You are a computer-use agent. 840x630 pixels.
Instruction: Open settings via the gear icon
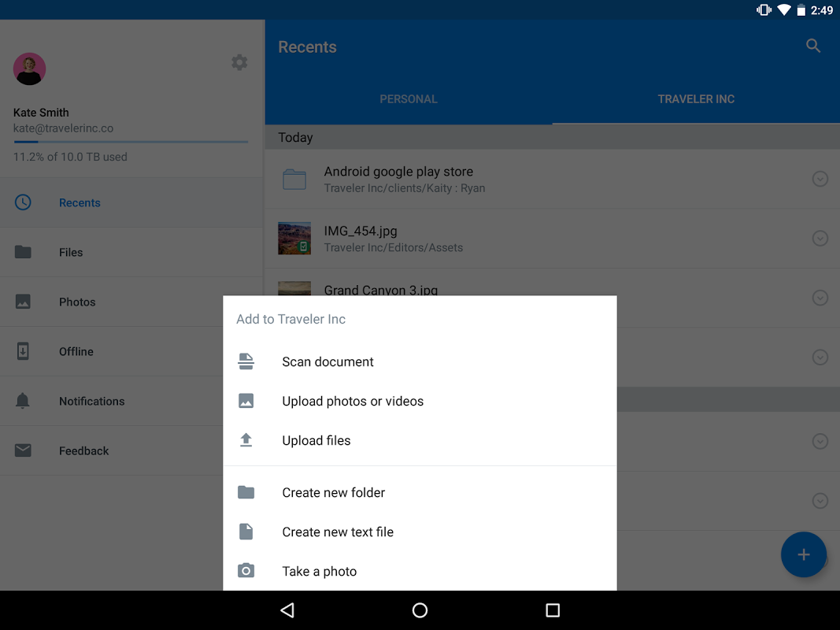click(x=239, y=63)
